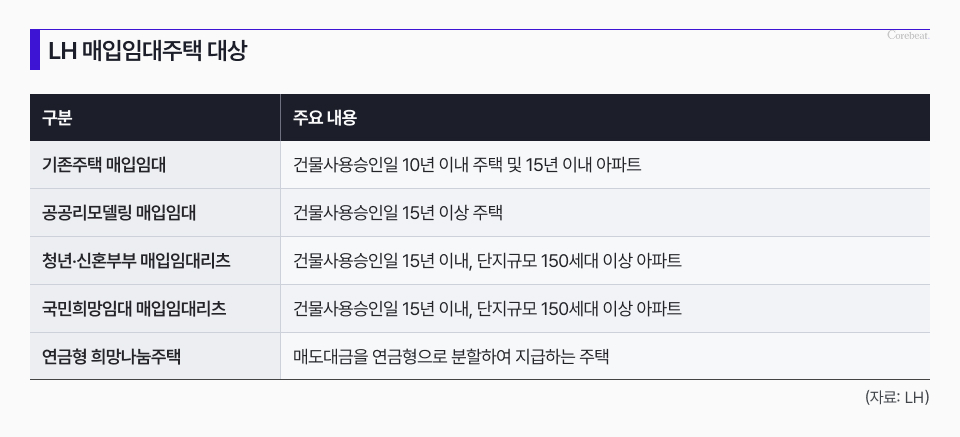This screenshot has height=437, width=960.
Task: Click '분할하여 지급하는 주택' in the last row
Action: (531, 357)
